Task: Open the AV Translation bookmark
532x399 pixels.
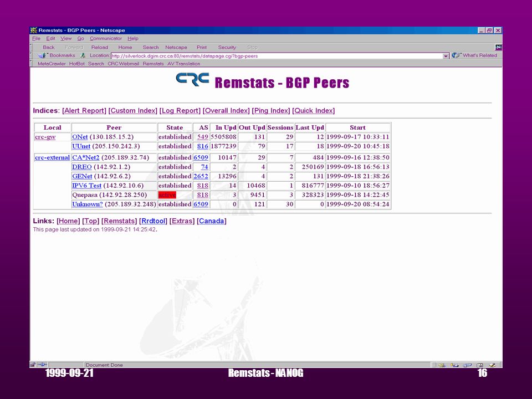Action: pos(183,63)
